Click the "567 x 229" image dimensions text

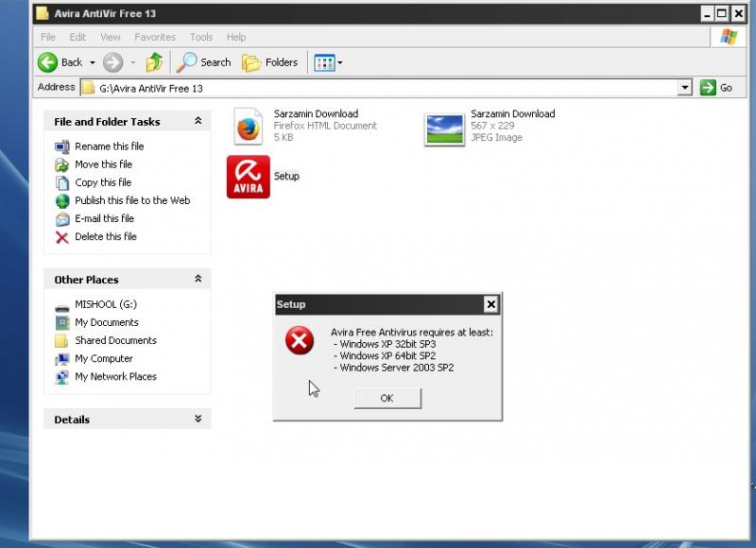(x=492, y=126)
